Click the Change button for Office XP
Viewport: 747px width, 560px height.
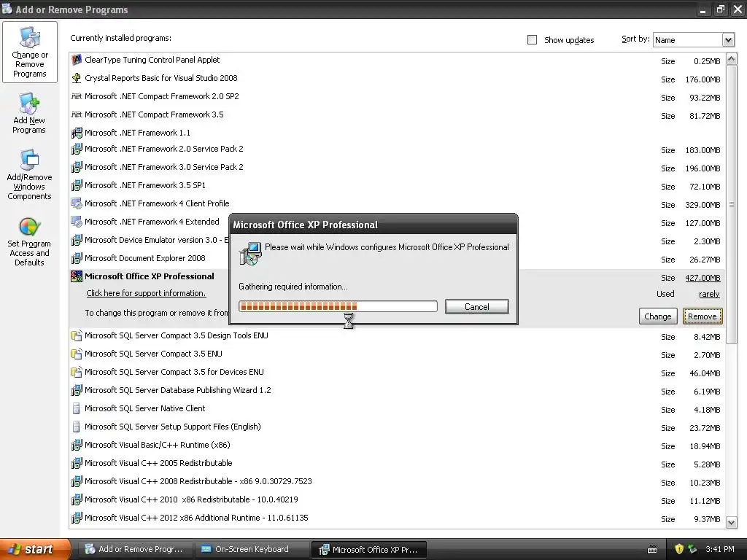tap(658, 316)
